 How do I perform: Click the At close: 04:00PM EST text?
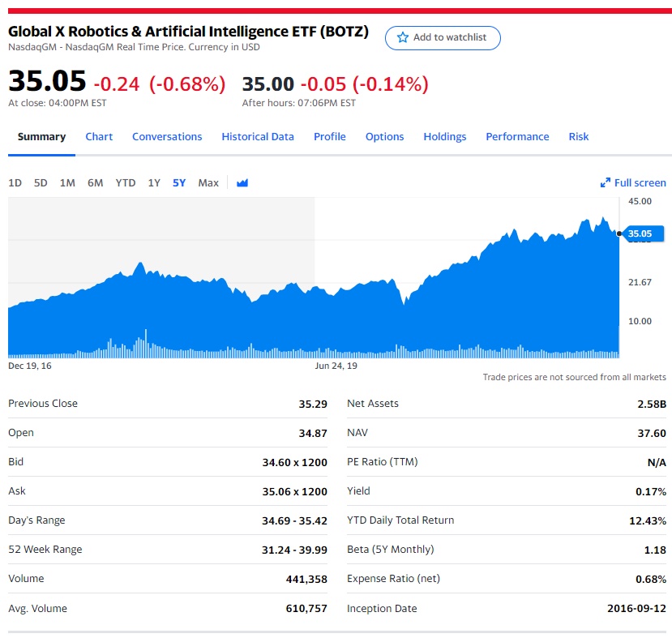57,103
